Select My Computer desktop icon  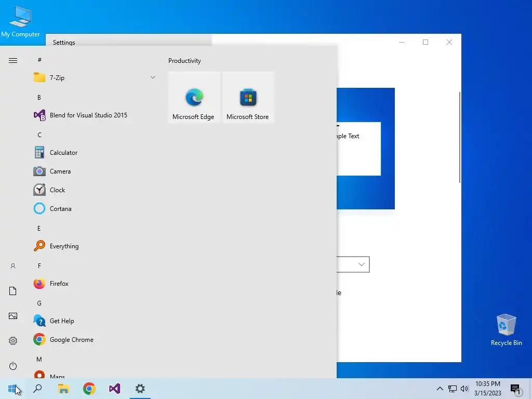click(20, 22)
